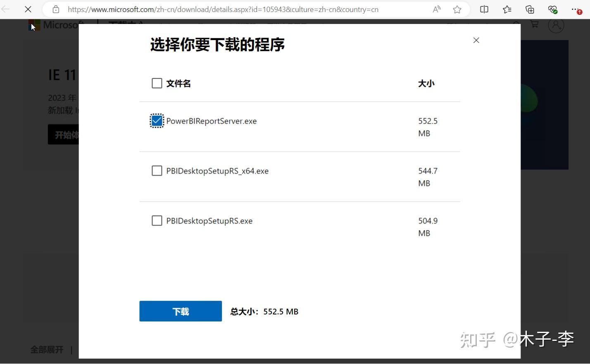This screenshot has width=590, height=364.
Task: Open the split screen view
Action: coord(484,9)
